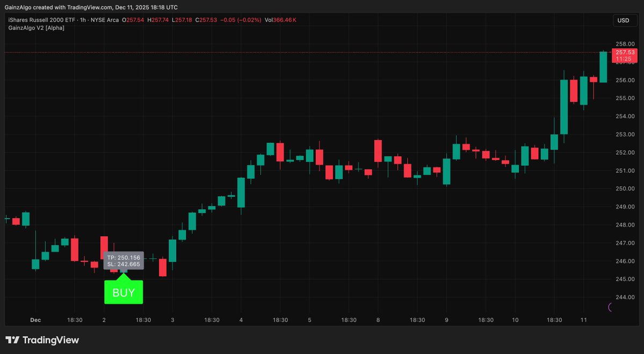Click the 258.00 label on the price scale
This screenshot has width=644, height=354.
pyautogui.click(x=624, y=44)
